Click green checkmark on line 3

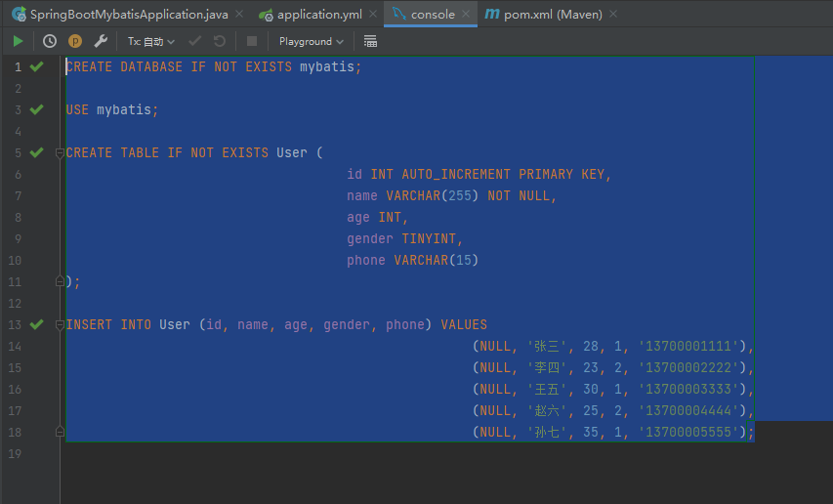pyautogui.click(x=37, y=109)
